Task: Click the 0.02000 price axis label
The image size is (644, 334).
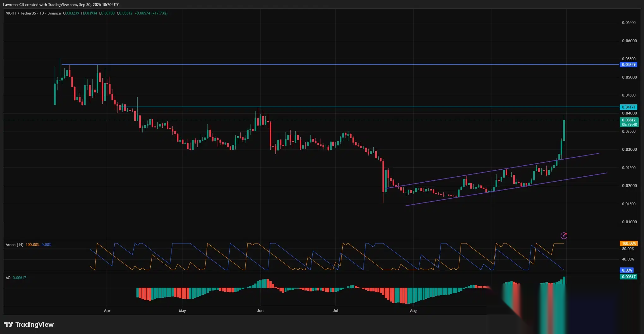Action: tap(629, 186)
